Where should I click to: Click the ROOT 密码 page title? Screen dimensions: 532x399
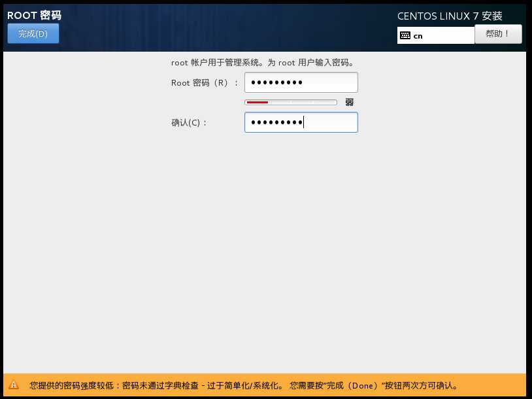tap(34, 15)
